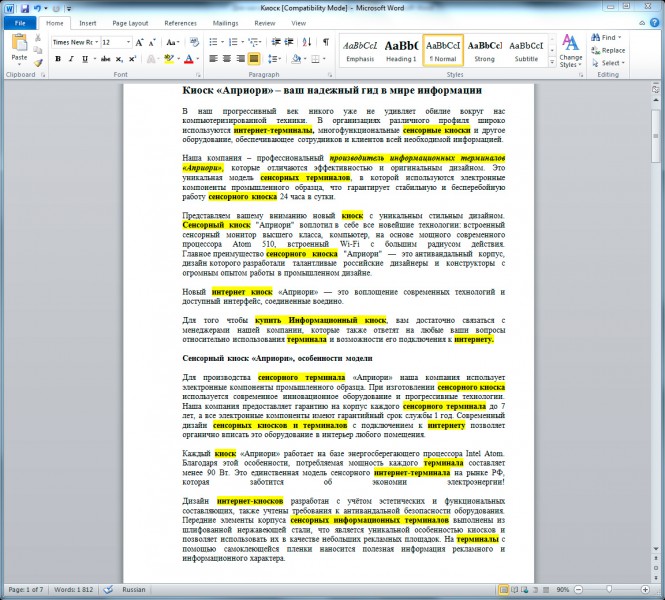Apply the Heading 1 style
This screenshot has height=600, width=665.
[401, 50]
